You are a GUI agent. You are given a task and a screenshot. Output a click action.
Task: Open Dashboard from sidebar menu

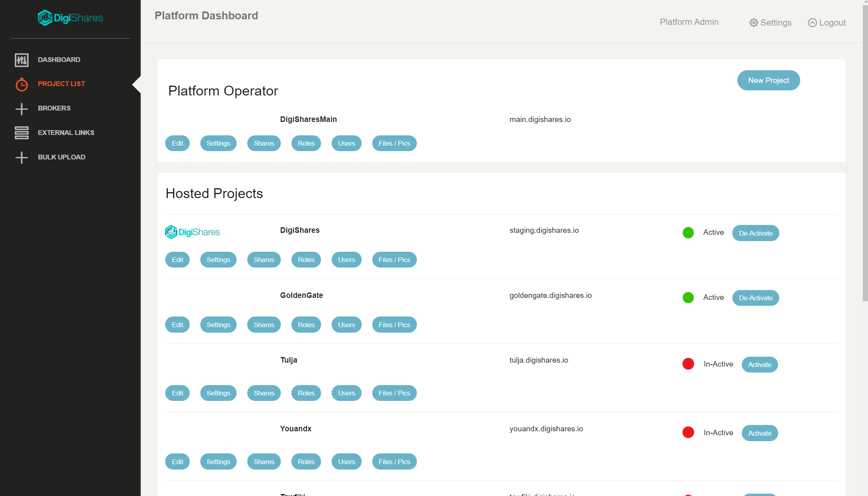click(59, 60)
